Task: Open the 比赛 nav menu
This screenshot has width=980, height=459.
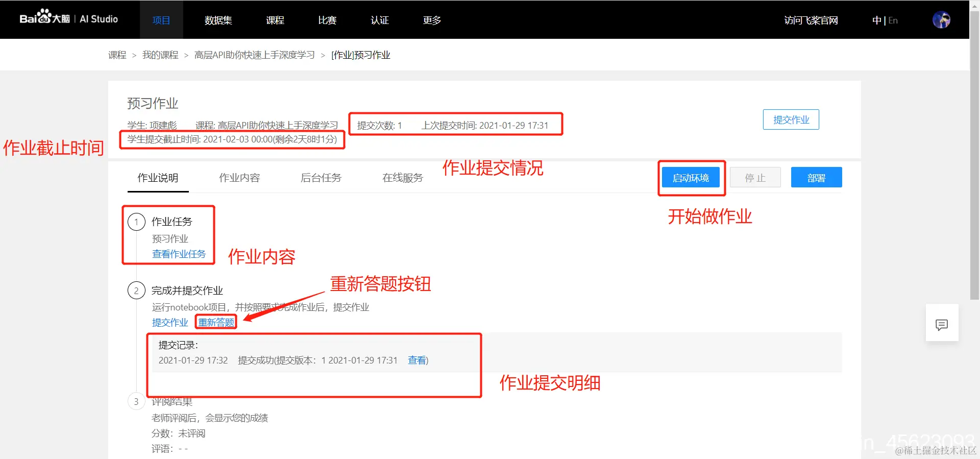Action: pyautogui.click(x=327, y=20)
